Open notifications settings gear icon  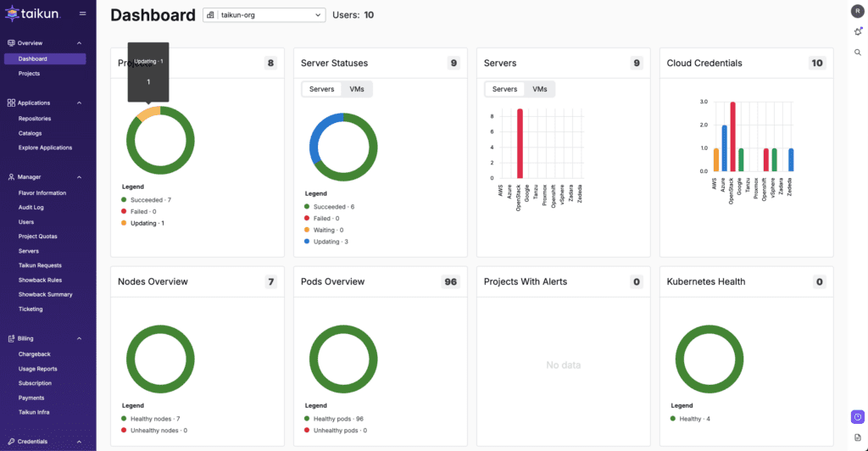click(857, 31)
